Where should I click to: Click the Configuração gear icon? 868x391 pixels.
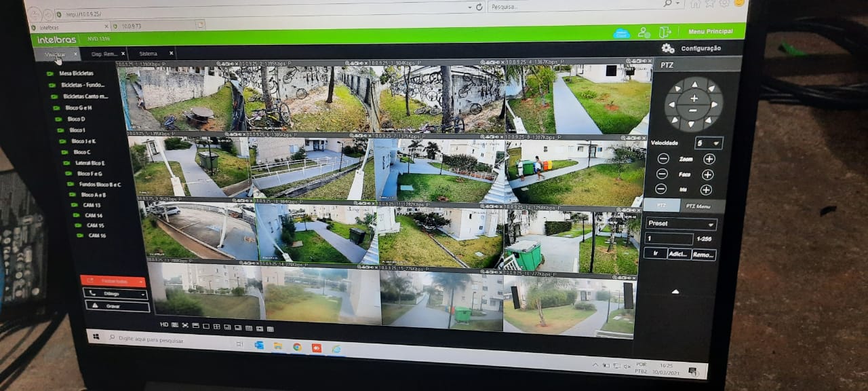point(668,48)
